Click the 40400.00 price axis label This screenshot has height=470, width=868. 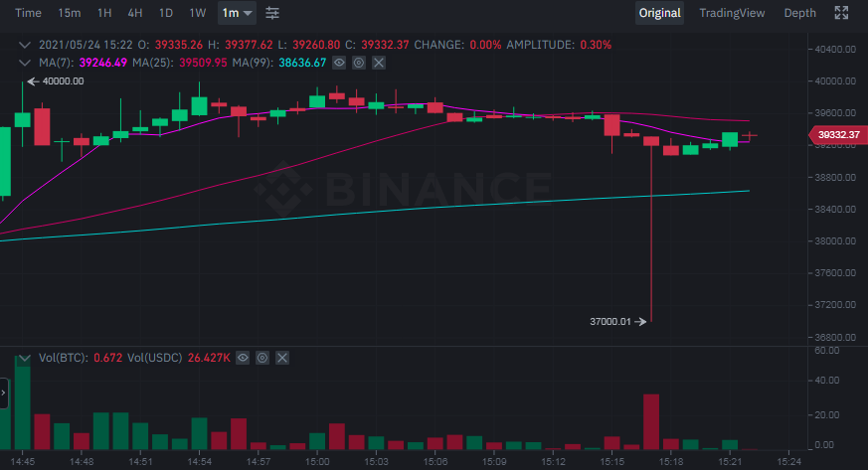(x=835, y=50)
